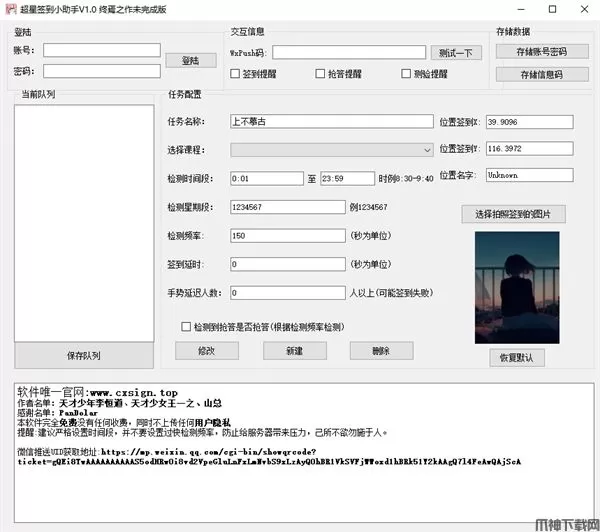
Task: Click the 删除 delete button
Action: 382,351
